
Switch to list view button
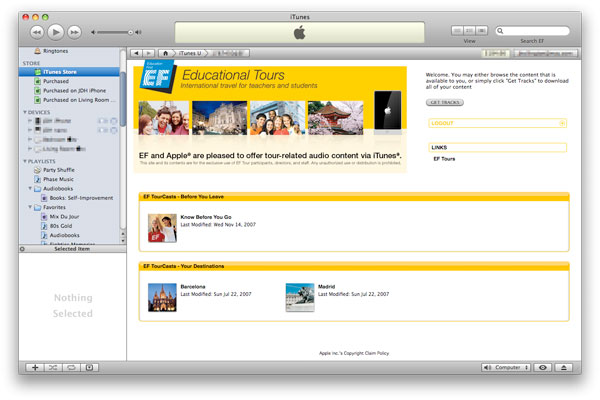pyautogui.click(x=457, y=31)
